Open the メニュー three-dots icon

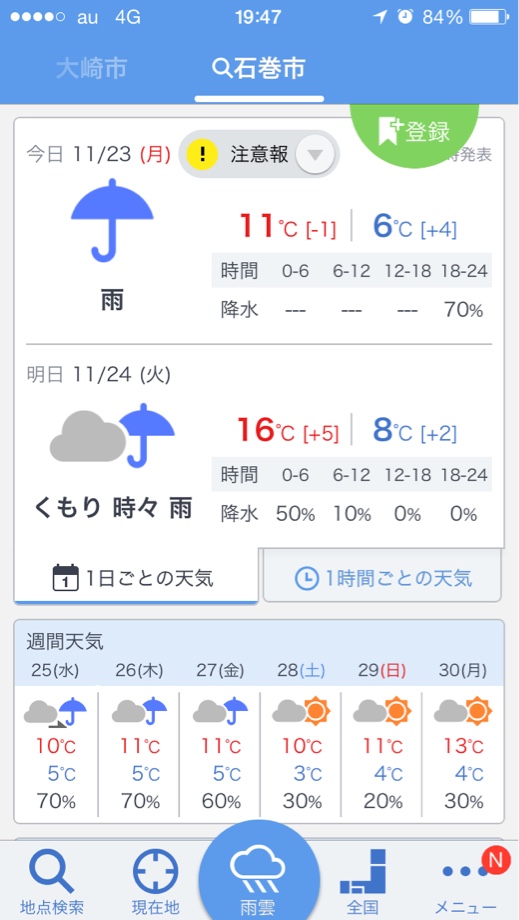[x=465, y=872]
